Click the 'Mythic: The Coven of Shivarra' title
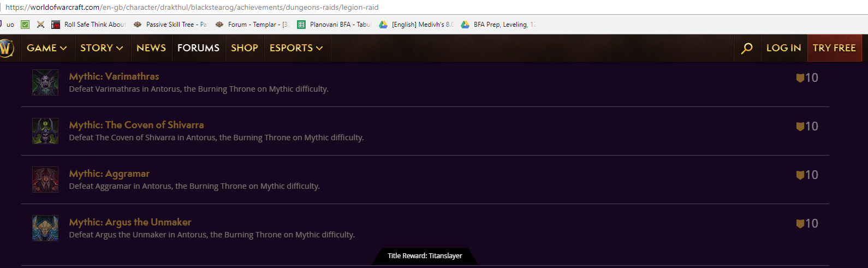The width and height of the screenshot is (868, 268). point(136,125)
